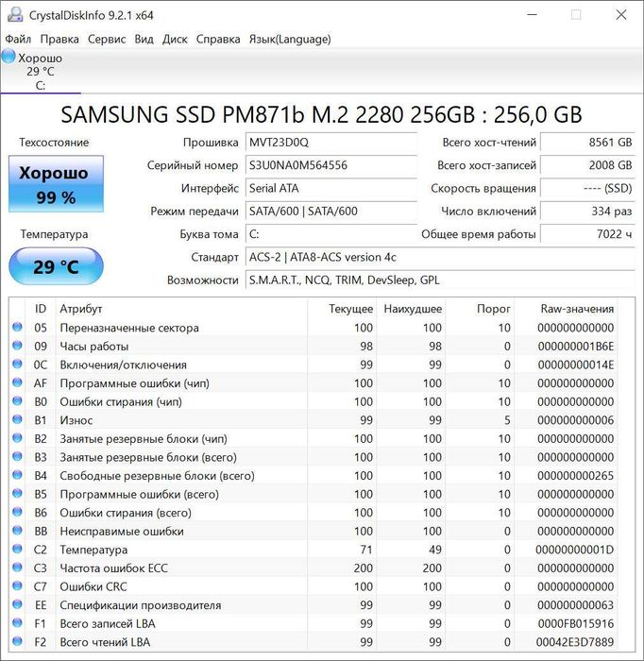Viewport: 644px width, 661px height.
Task: Click the CrystalDiskInfo app icon in title bar
Action: [15, 15]
